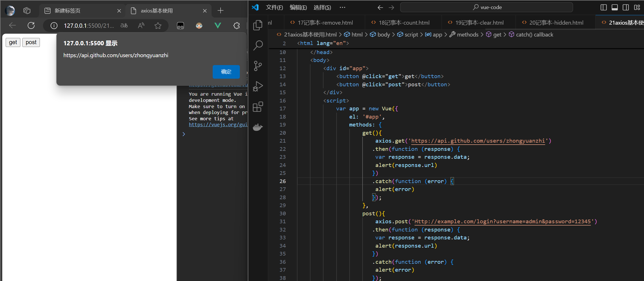Image resolution: width=644 pixels, height=281 pixels.
Task: Open the 选择(S) menu
Action: click(x=322, y=7)
